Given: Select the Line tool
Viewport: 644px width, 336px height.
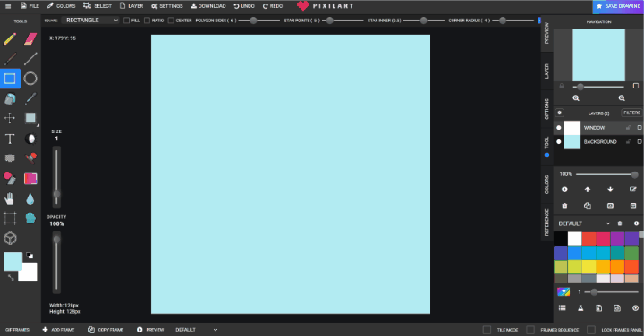Looking at the screenshot, I should pyautogui.click(x=30, y=59).
